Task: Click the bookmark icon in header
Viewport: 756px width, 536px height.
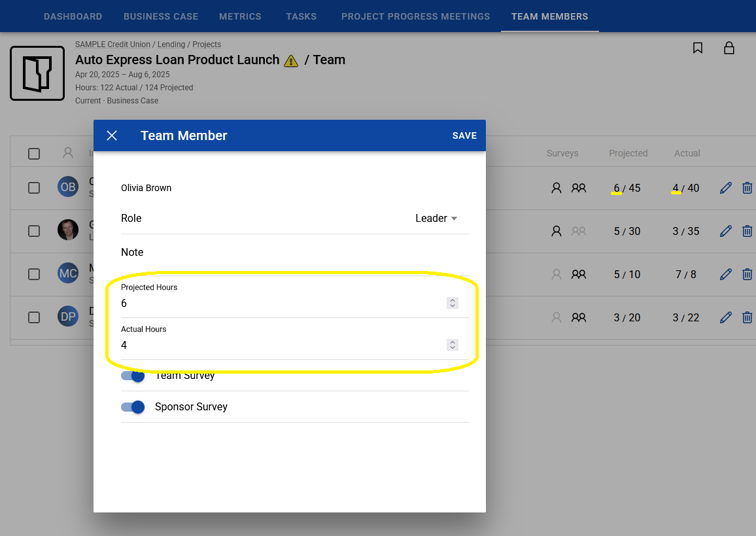Action: [x=698, y=48]
